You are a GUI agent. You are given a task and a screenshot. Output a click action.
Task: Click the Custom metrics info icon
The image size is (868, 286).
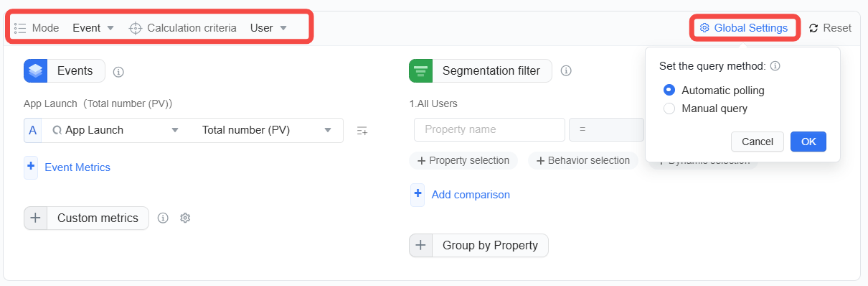163,218
